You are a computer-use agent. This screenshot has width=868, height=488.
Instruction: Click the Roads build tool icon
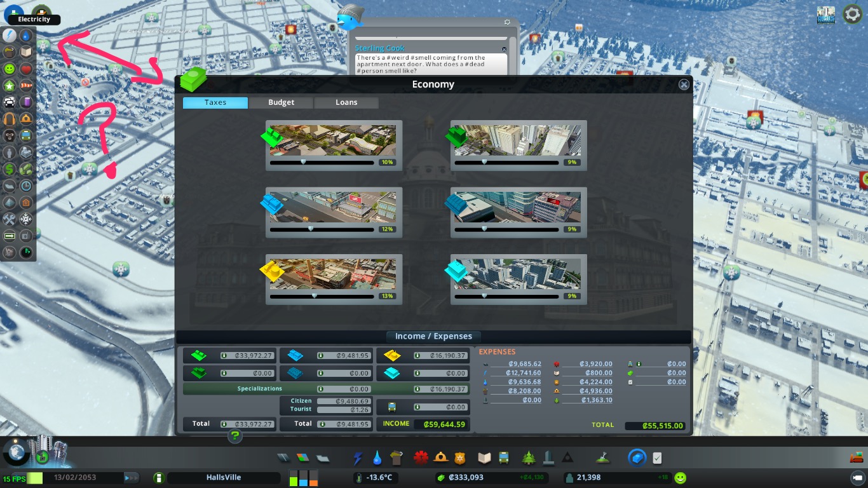click(283, 457)
